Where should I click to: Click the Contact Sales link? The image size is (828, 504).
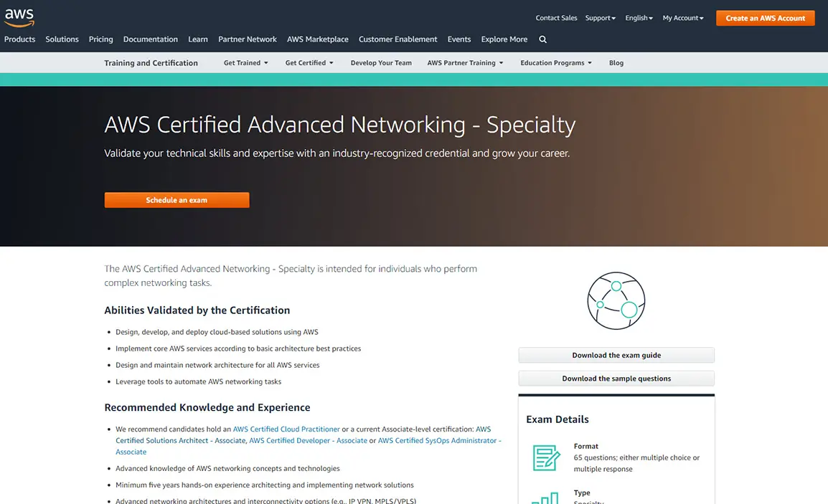(x=556, y=18)
